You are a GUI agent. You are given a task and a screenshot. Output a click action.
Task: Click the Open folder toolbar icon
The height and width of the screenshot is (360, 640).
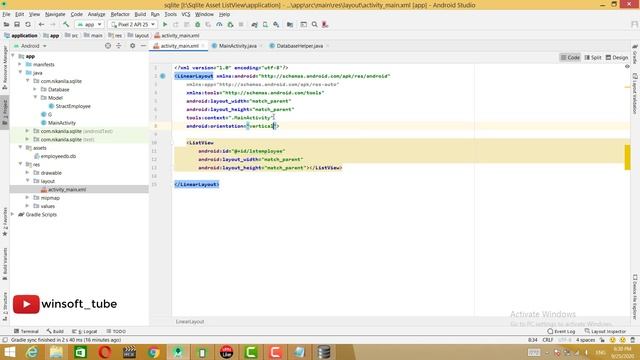pyautogui.click(x=6, y=24)
